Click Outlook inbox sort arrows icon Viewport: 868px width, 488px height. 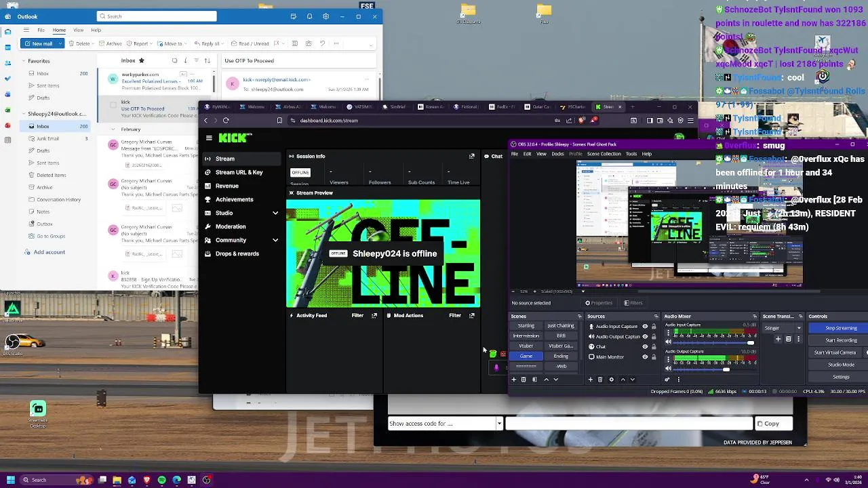[208, 60]
